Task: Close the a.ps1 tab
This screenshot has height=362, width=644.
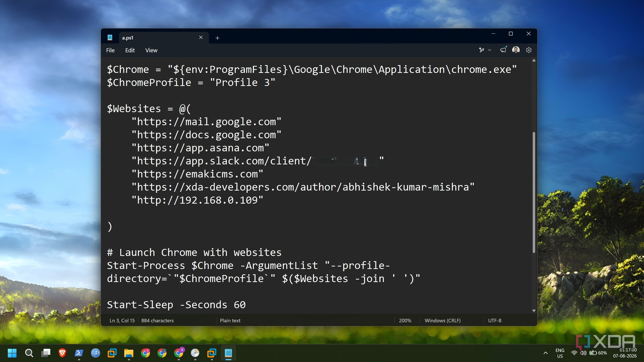Action: [x=201, y=37]
